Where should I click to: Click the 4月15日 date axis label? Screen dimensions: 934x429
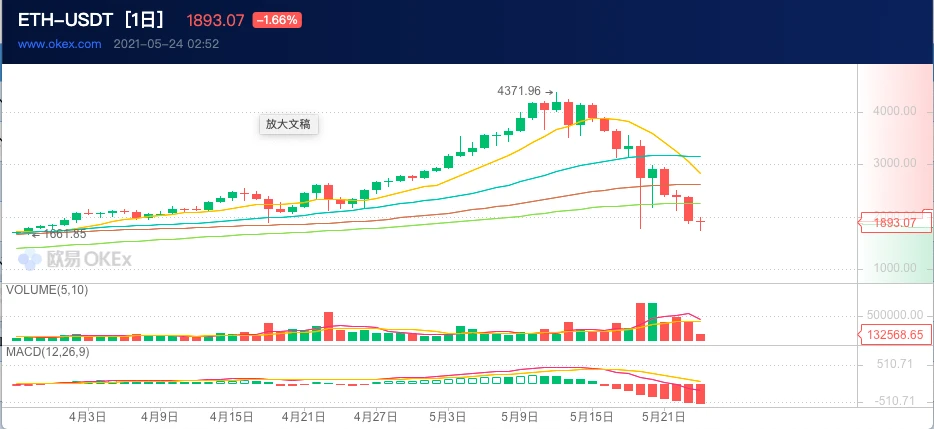232,416
